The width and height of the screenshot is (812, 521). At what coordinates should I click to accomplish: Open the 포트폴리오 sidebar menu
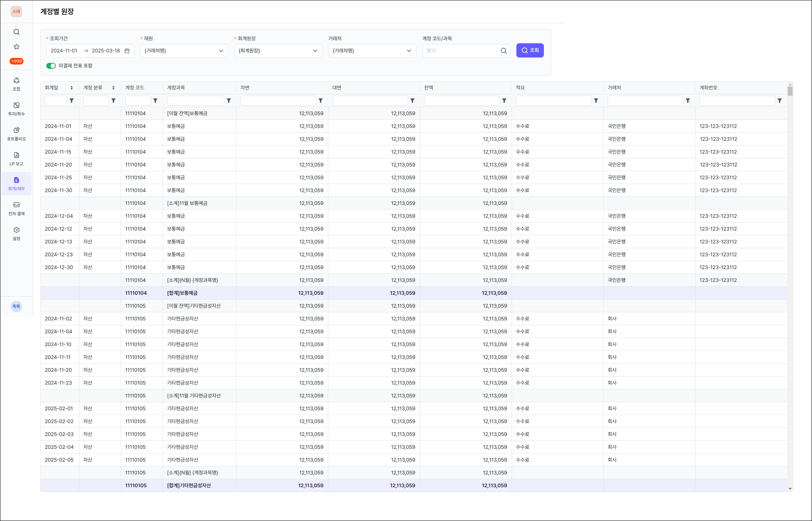point(16,134)
